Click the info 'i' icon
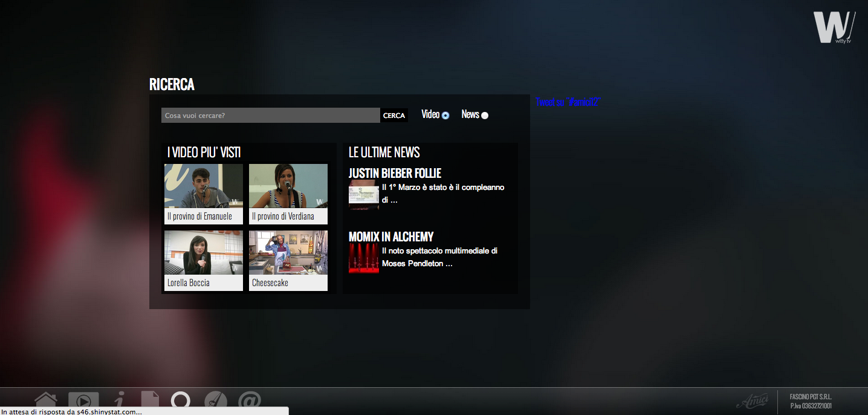The height and width of the screenshot is (415, 868). (x=119, y=400)
